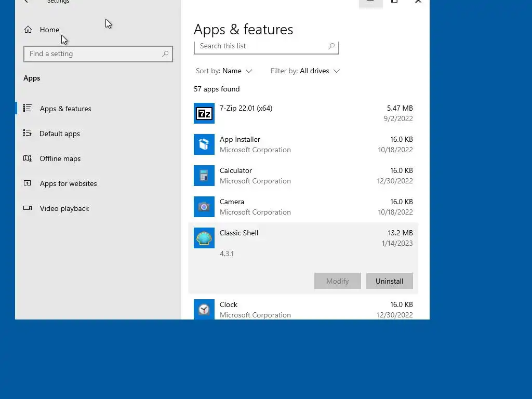Viewport: 532px width, 399px height.
Task: Select the Camera app entry
Action: (303, 207)
